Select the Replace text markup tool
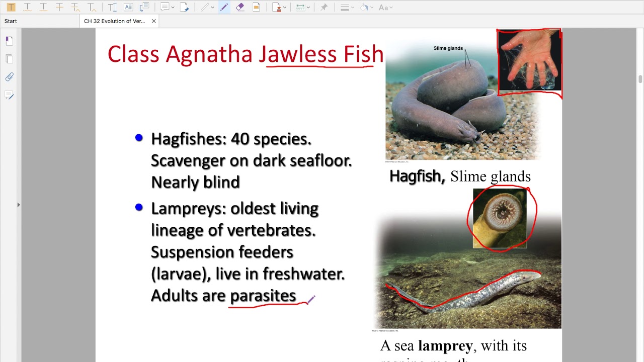644x362 pixels. [x=75, y=7]
